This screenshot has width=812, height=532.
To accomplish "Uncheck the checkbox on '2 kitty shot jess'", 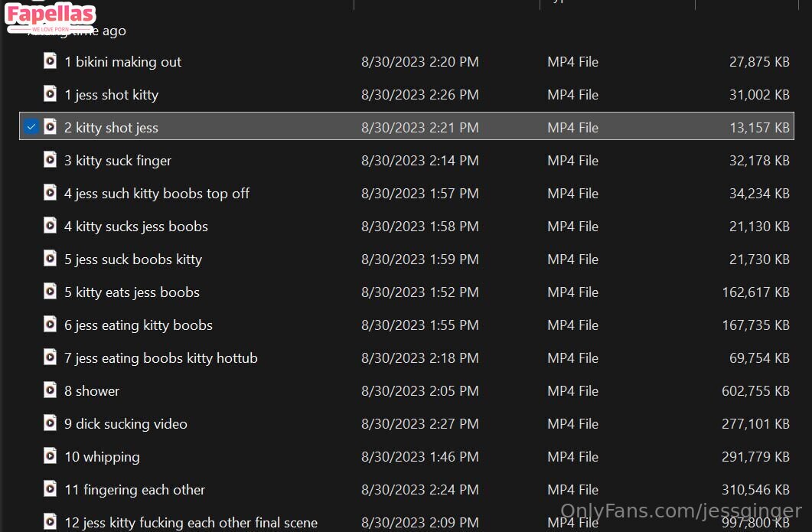I will click(x=31, y=127).
